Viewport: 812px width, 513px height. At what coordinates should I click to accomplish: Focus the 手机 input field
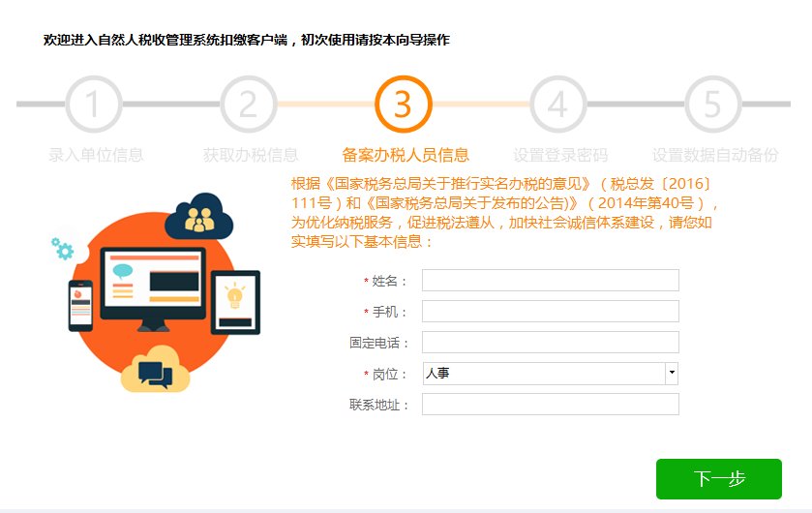click(x=551, y=311)
